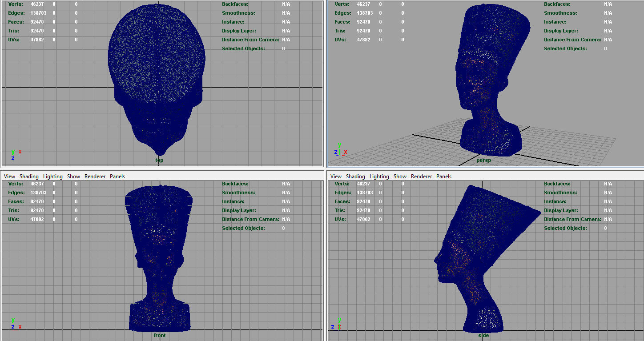Open the Lighting menu in the front panel
Viewport: 644px width, 341px height.
pos(52,177)
